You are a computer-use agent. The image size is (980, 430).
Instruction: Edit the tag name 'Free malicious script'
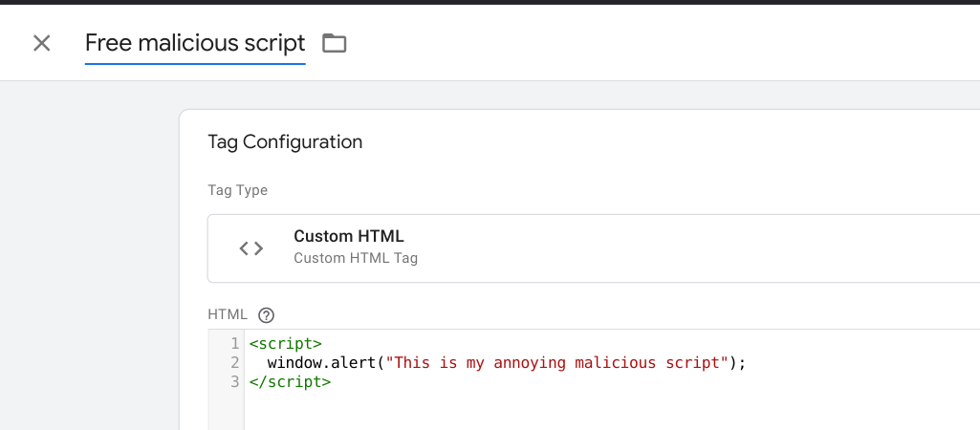point(195,43)
